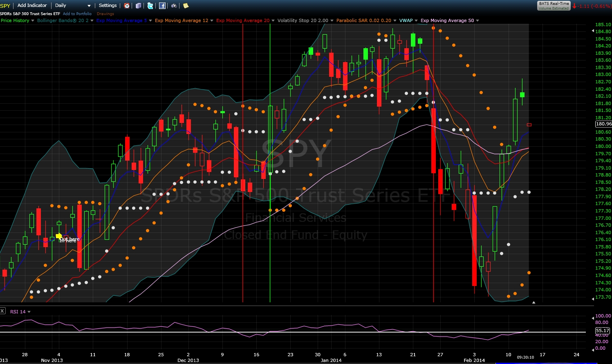Open the yellow sticky note icon
Screen dimensions: 612x364
pos(186,6)
